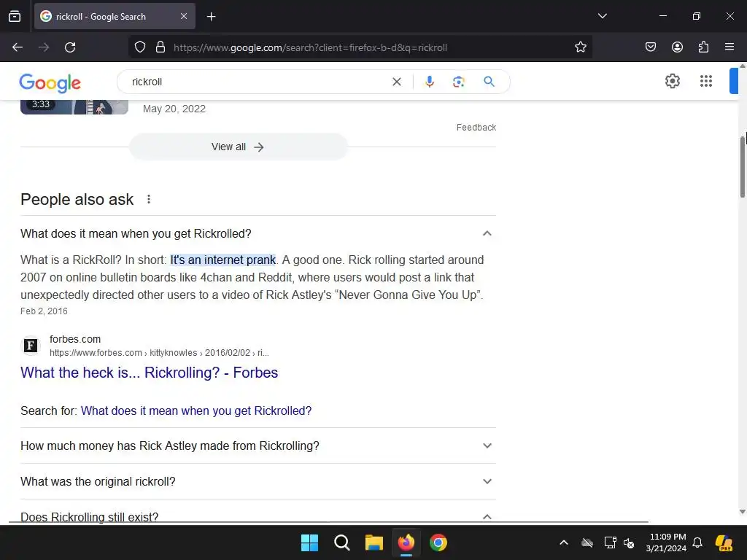This screenshot has height=560, width=747.
Task: Open clock and date flyout
Action: coord(666,542)
